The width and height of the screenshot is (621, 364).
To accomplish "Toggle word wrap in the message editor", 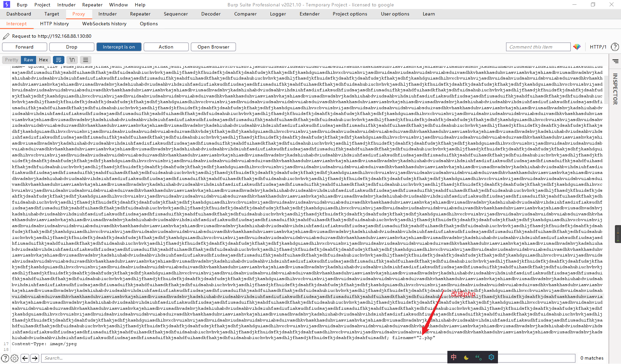I will click(59, 60).
